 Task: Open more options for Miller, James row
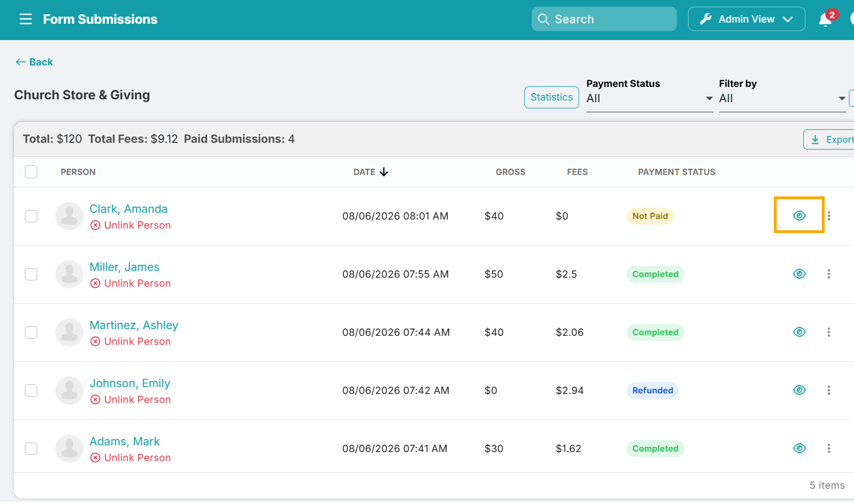pyautogui.click(x=829, y=274)
